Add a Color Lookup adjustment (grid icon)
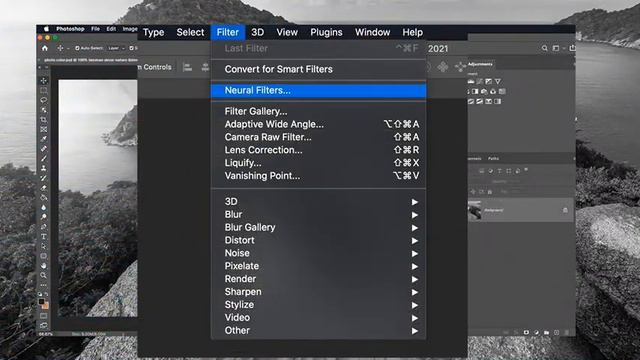The height and width of the screenshot is (360, 640). click(x=502, y=91)
